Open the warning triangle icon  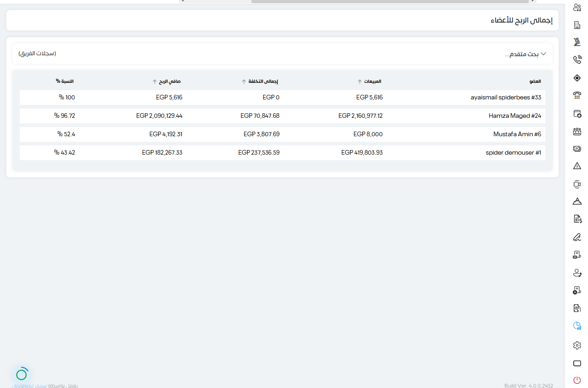[577, 166]
